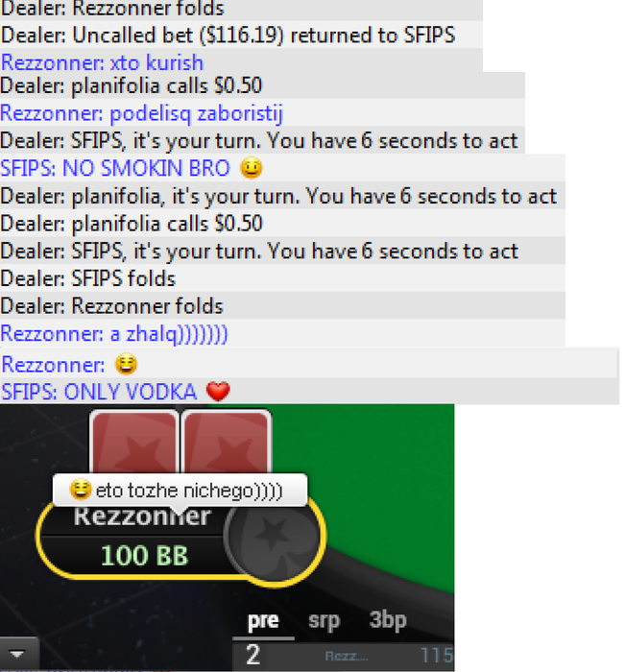This screenshot has height=672, width=625.
Task: Click Rezzonner's right face-down card
Action: click(227, 443)
